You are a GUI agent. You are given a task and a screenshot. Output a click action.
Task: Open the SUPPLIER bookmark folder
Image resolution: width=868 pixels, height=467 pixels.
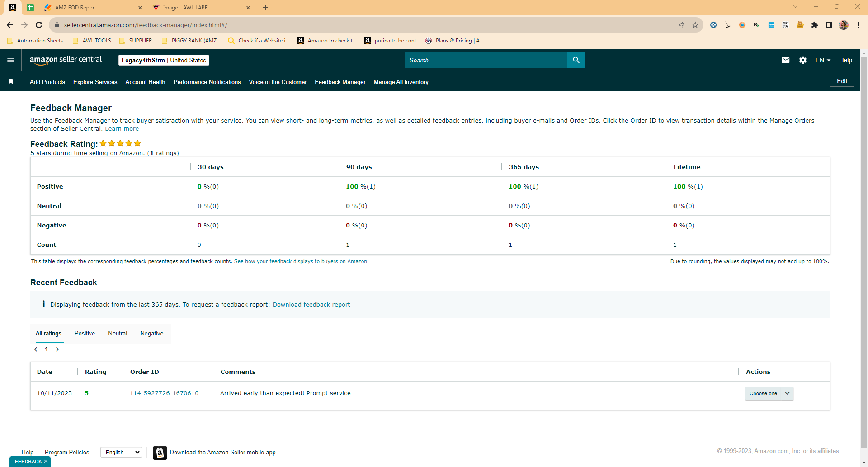136,41
